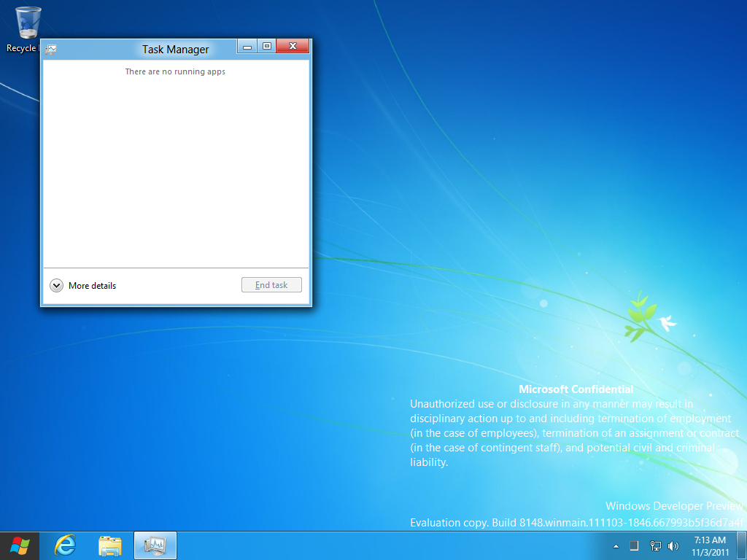Open Windows Explorer from taskbar
The height and width of the screenshot is (560, 747).
(x=109, y=545)
